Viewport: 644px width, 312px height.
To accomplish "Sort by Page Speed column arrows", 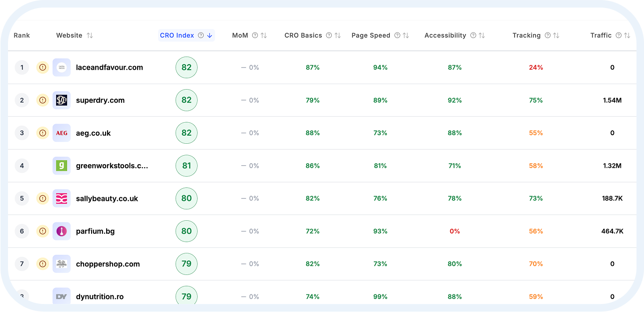I will (x=406, y=35).
